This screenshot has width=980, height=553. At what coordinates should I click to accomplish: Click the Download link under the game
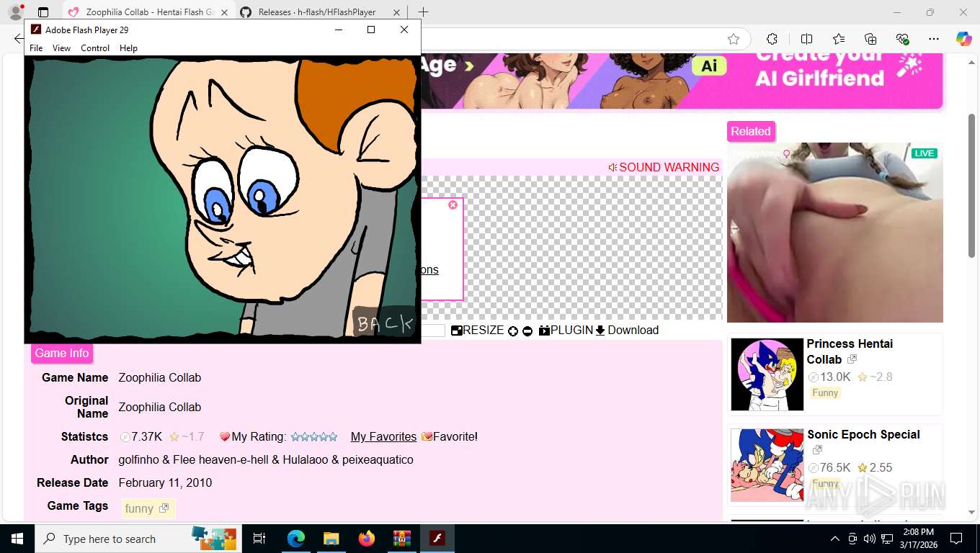tap(627, 331)
